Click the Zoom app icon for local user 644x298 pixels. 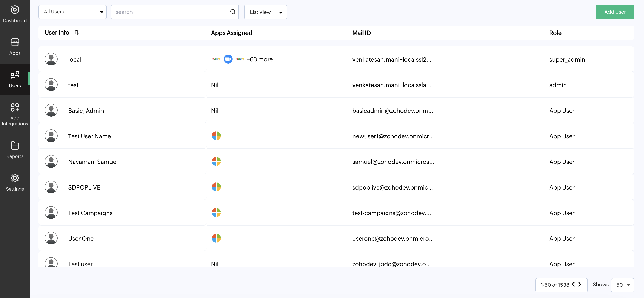[x=228, y=59]
